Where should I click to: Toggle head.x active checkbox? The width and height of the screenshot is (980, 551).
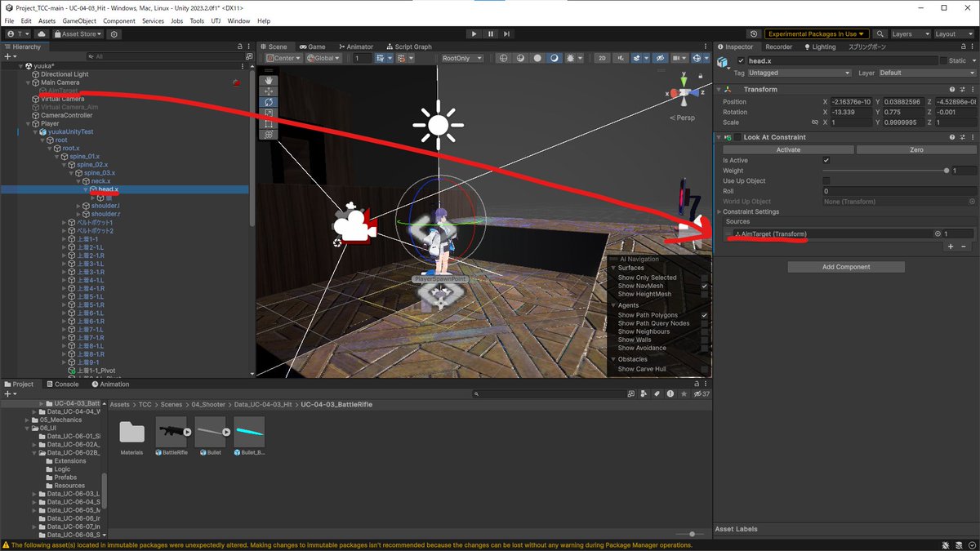pyautogui.click(x=741, y=61)
